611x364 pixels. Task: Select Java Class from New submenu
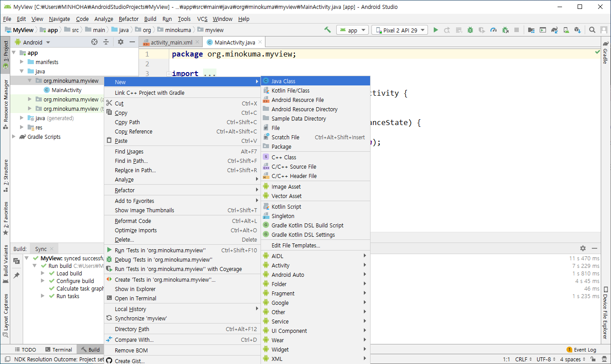pyautogui.click(x=316, y=81)
